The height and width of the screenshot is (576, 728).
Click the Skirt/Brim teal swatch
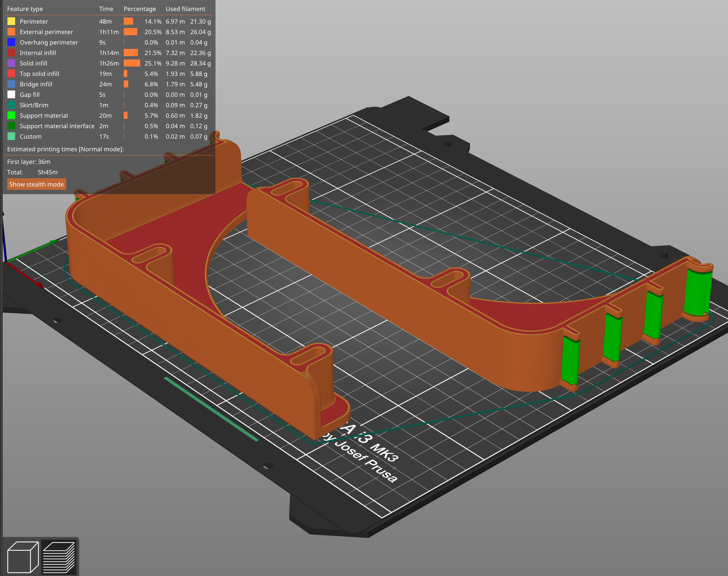[11, 105]
